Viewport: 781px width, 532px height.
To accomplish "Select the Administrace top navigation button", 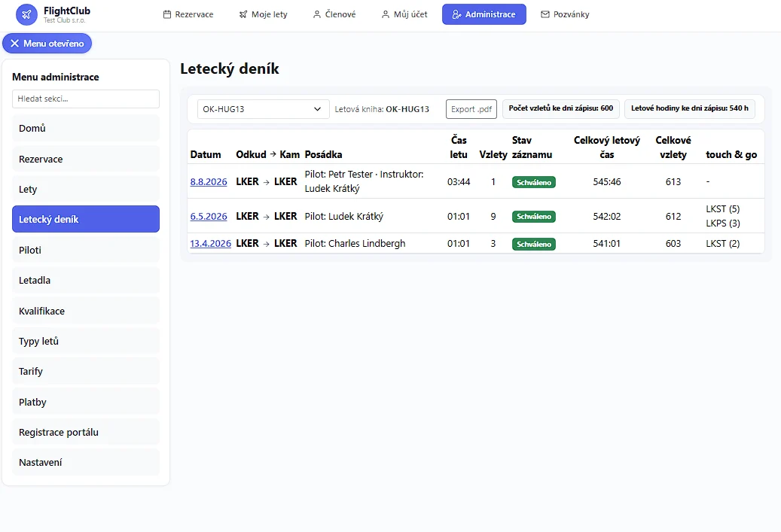I will pyautogui.click(x=484, y=14).
